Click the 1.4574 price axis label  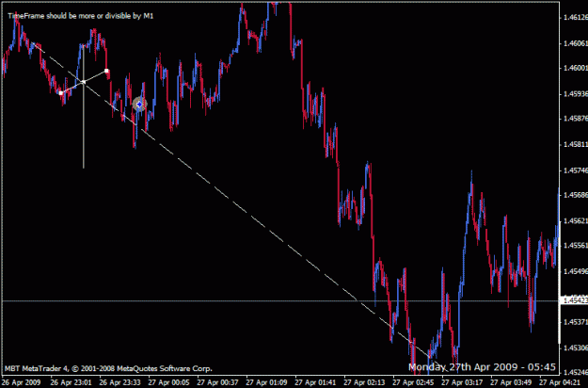pos(575,170)
